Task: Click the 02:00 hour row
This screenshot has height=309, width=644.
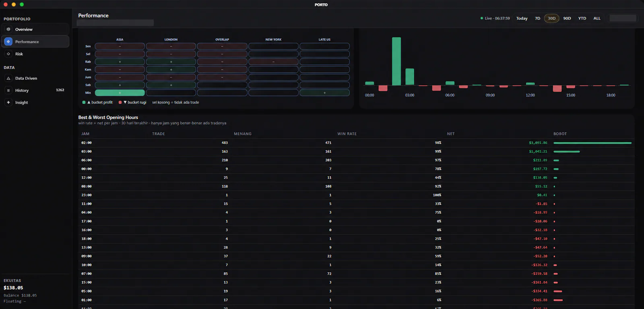Action: point(356,143)
